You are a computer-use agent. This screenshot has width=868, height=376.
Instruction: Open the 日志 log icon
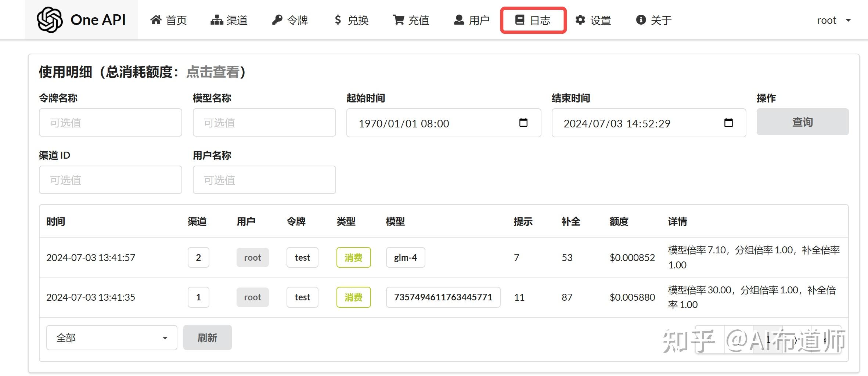519,20
